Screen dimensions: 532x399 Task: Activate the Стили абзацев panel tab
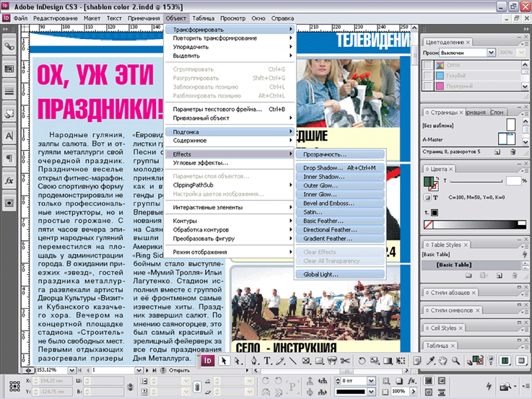coord(450,292)
